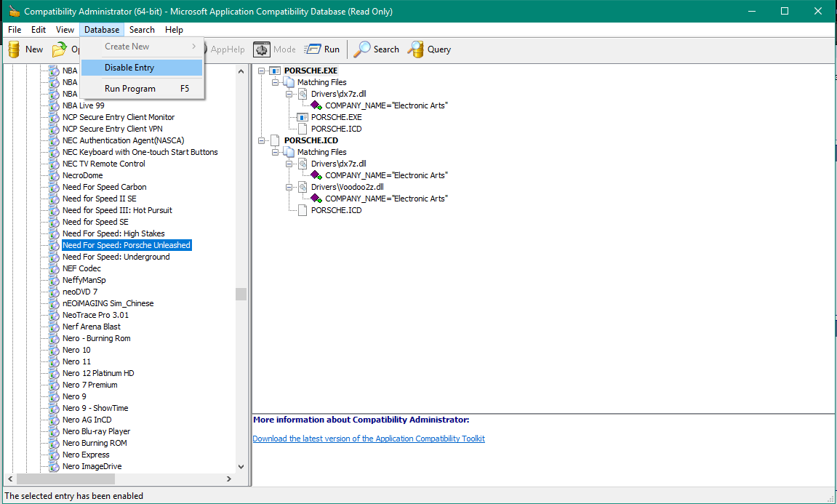Select Need For Speed: High Stakes entry
This screenshot has height=504, width=837.
(113, 233)
